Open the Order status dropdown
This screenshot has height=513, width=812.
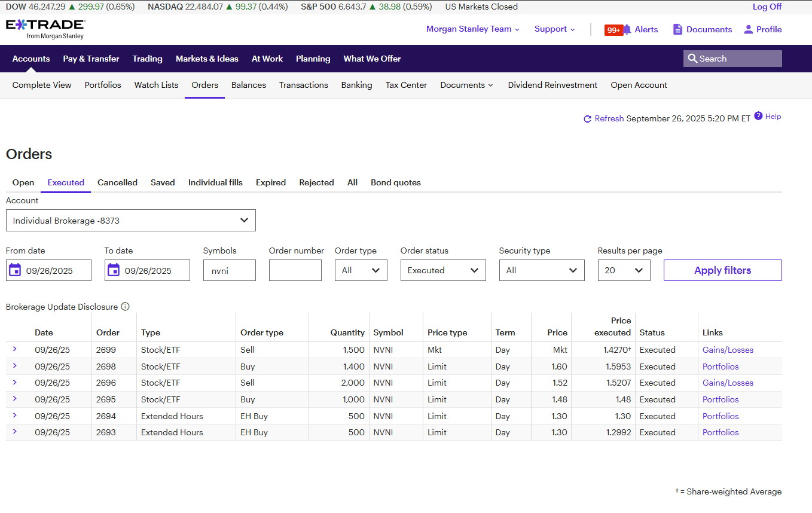coord(442,270)
